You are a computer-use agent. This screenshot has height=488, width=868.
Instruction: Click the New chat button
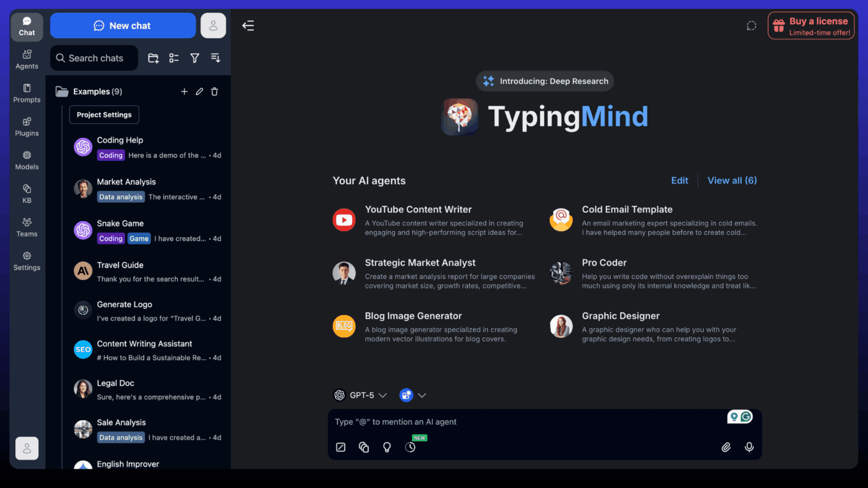pyautogui.click(x=123, y=26)
